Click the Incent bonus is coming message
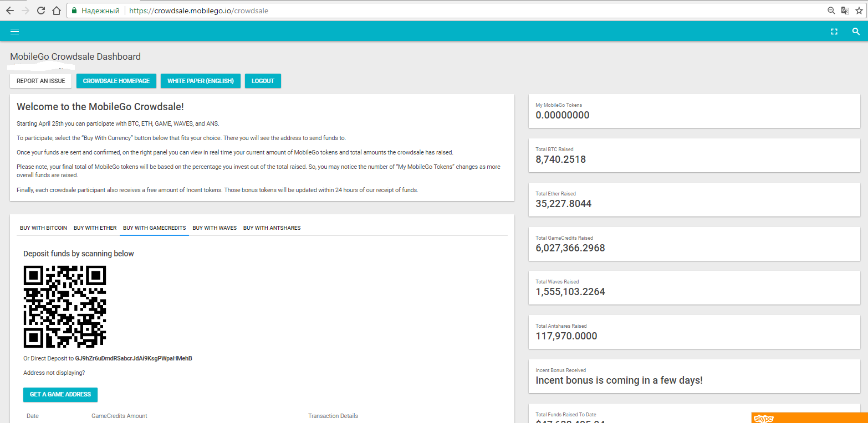This screenshot has height=423, width=868. [x=619, y=380]
